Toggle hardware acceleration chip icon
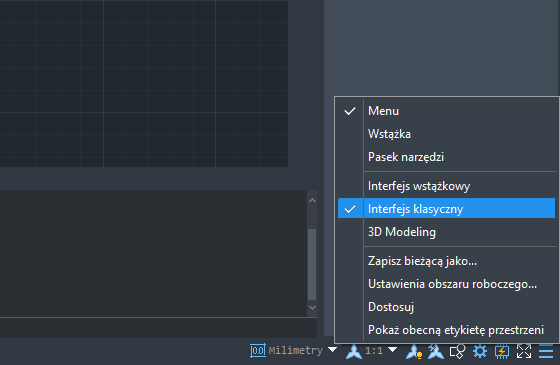This screenshot has width=560, height=365. tap(502, 352)
